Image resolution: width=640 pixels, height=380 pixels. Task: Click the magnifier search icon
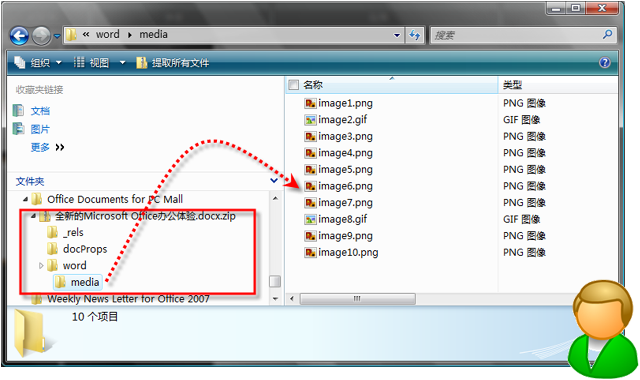click(607, 35)
